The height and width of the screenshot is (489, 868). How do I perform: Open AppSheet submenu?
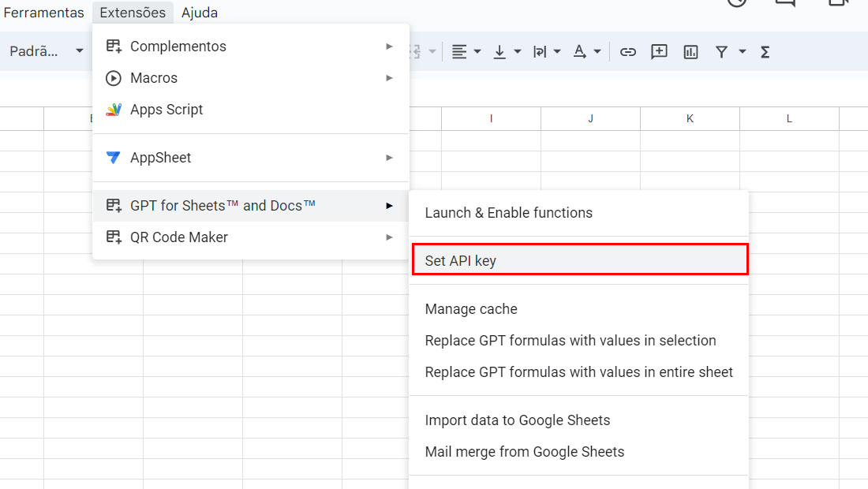(x=251, y=158)
